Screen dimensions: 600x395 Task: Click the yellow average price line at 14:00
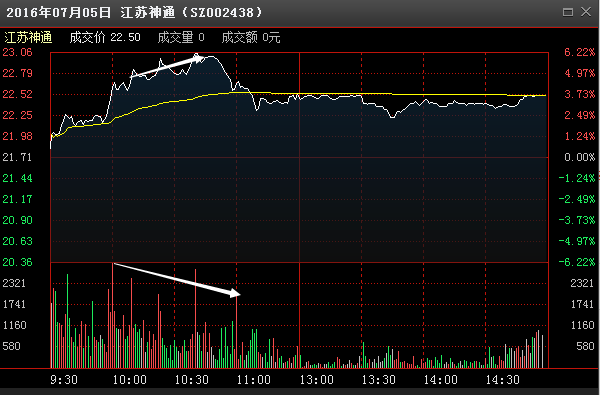pos(424,94)
